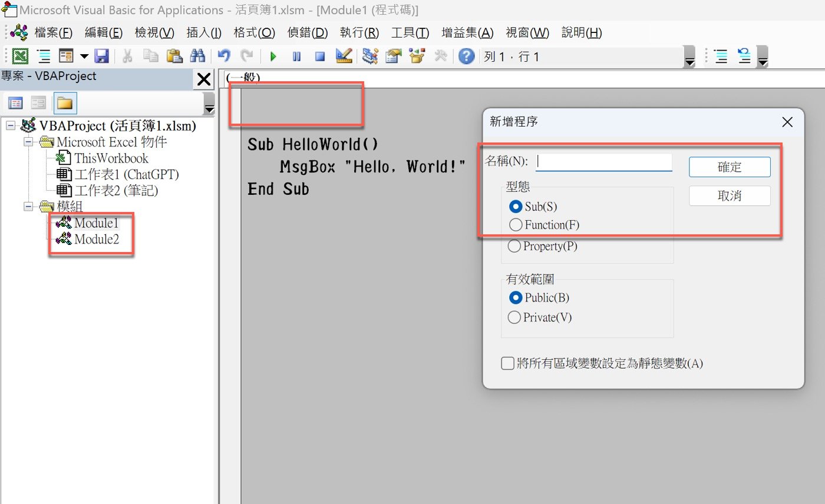The height and width of the screenshot is (504, 825).
Task: Collapse the 模組 folder in the project tree
Action: coord(28,206)
